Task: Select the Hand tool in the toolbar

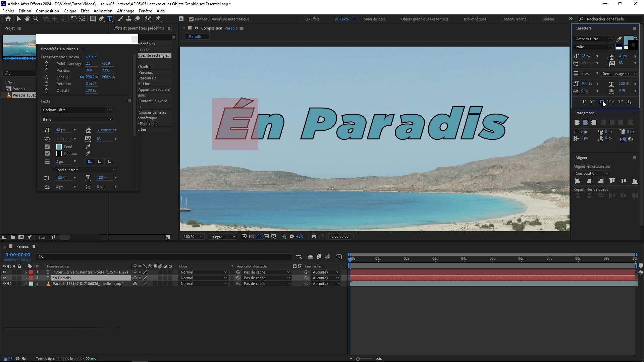Action: point(27,19)
